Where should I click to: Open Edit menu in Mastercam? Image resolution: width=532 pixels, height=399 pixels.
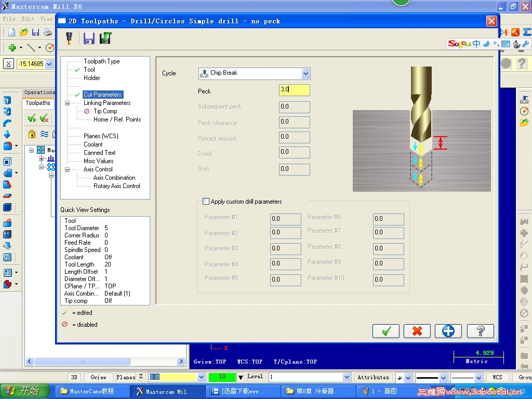(x=28, y=19)
